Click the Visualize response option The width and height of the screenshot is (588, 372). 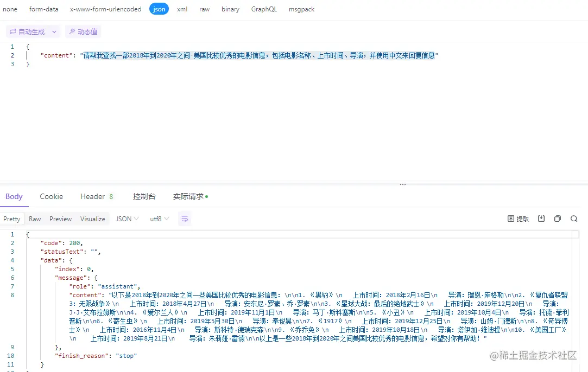92,219
